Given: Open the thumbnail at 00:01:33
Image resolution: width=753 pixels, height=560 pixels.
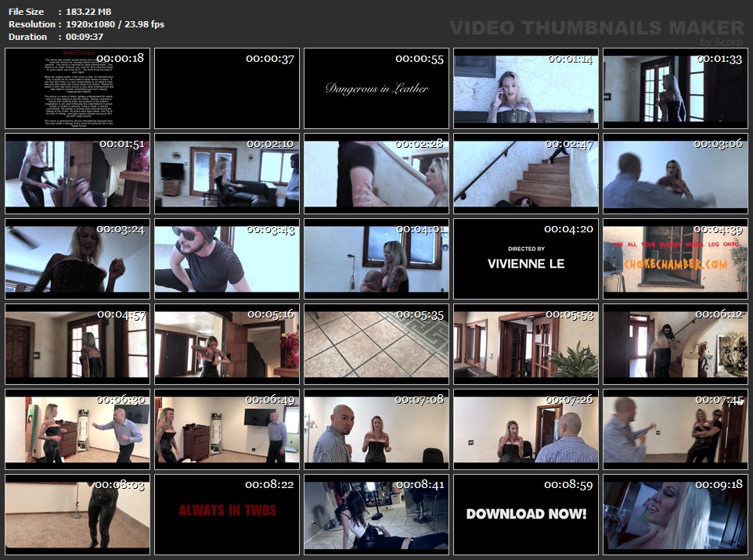Looking at the screenshot, I should [676, 88].
